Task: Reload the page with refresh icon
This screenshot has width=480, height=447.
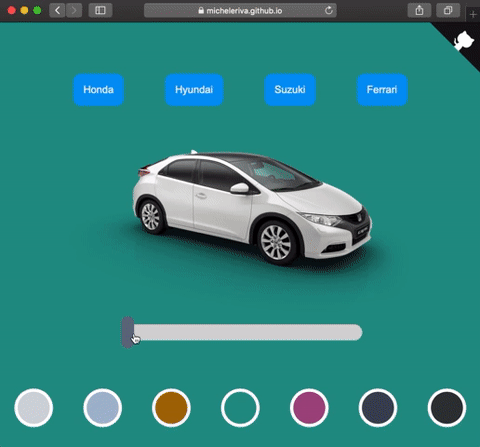Action: point(329,10)
